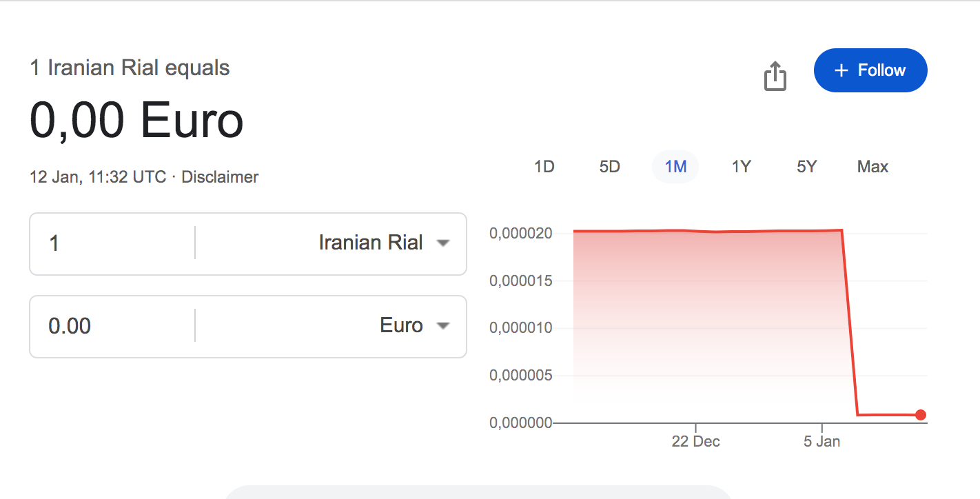Click the 22 Dec axis label
980x499 pixels.
[695, 442]
